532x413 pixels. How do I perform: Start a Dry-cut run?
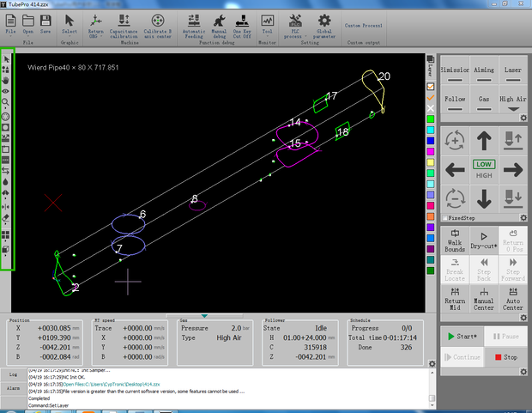[x=484, y=240]
